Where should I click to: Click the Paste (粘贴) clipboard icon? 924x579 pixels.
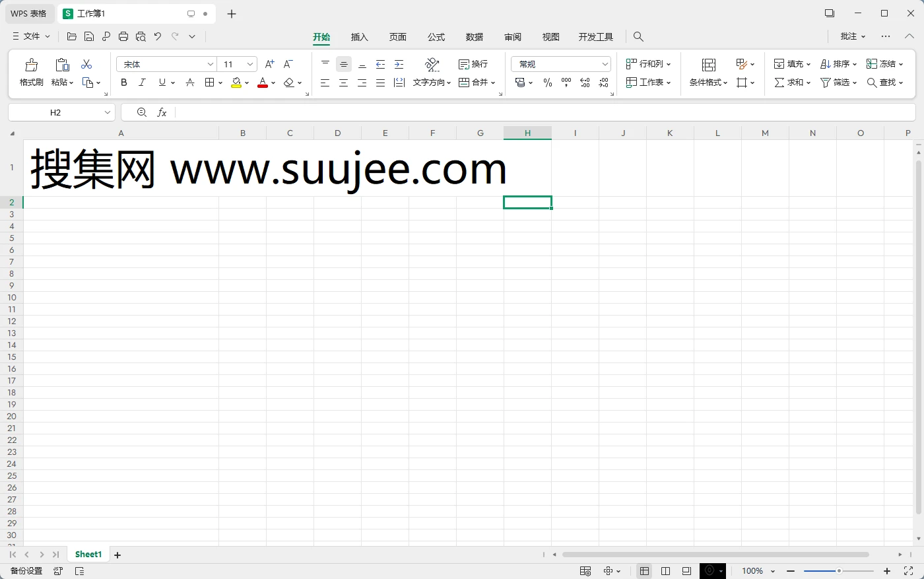62,65
